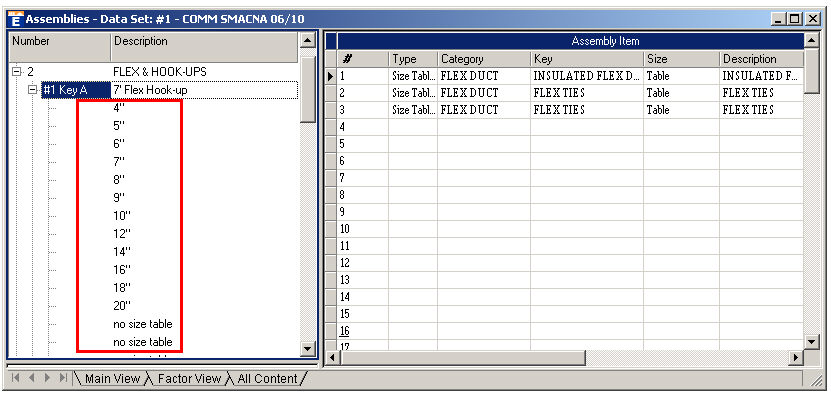831x396 pixels.
Task: Click the grid horizontal scroll left arrow
Action: pyautogui.click(x=332, y=358)
